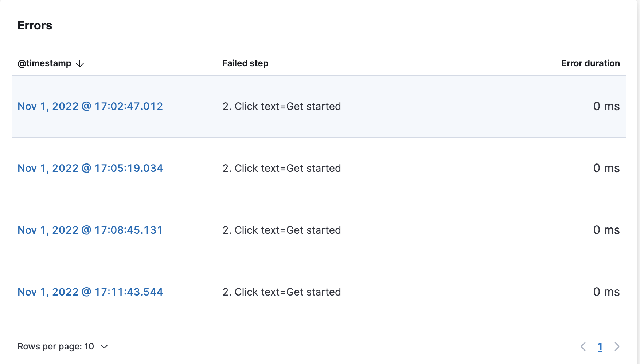Open the error from 17:08:45.131
640x364 pixels.
tap(90, 230)
